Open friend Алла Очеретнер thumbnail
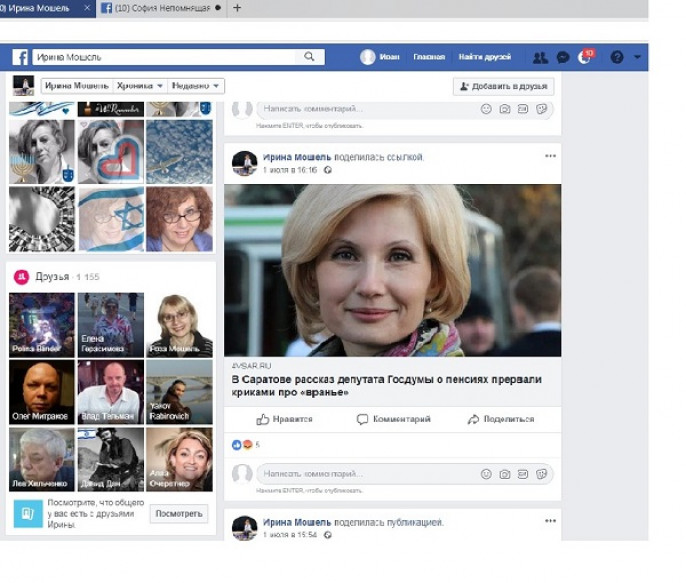 click(x=179, y=460)
